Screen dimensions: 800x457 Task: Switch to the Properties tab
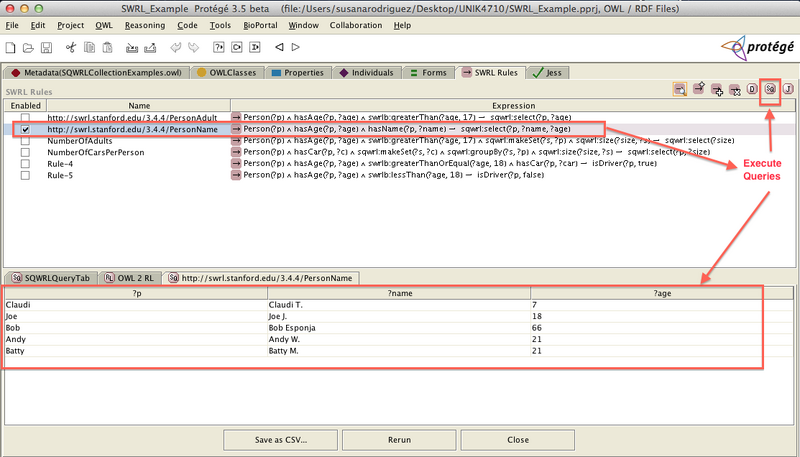pos(298,72)
